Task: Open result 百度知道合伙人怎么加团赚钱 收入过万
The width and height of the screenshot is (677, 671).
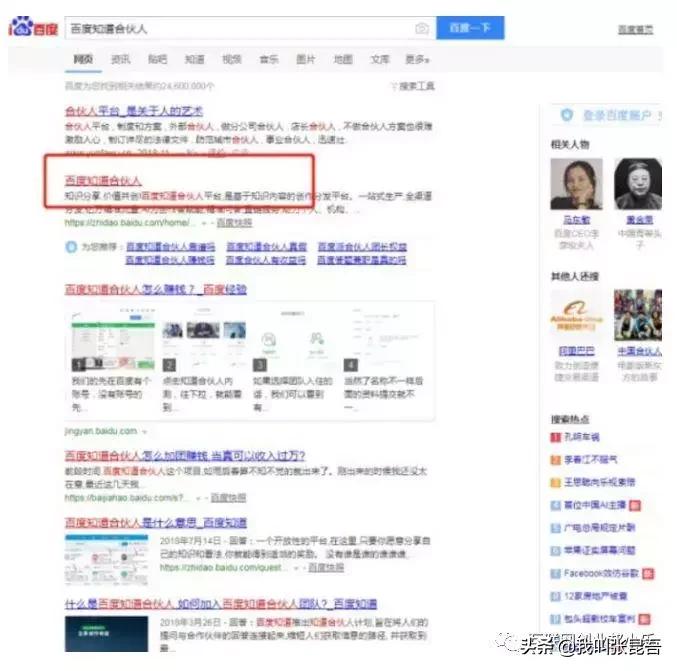Action: pyautogui.click(x=185, y=456)
